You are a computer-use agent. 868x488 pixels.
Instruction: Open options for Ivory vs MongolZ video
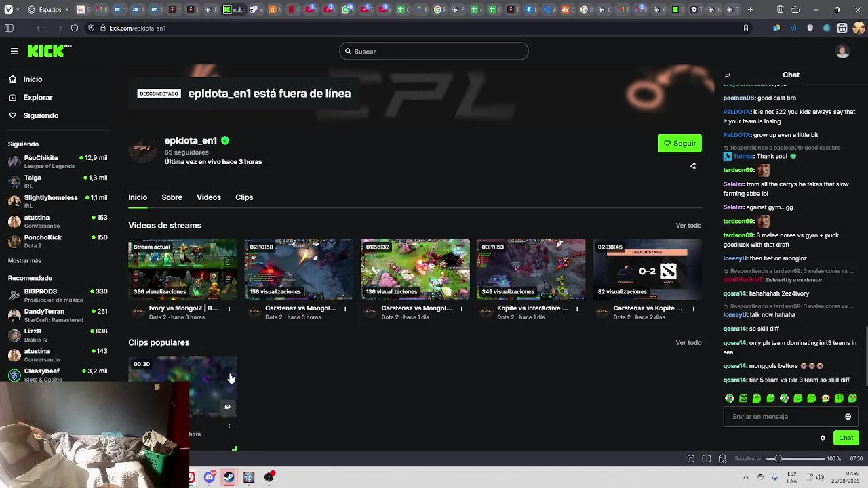tap(229, 309)
